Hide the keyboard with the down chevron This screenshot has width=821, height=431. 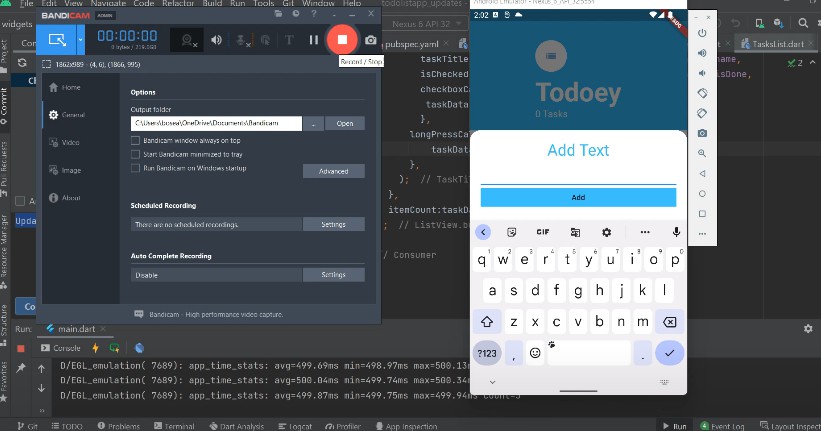click(492, 382)
